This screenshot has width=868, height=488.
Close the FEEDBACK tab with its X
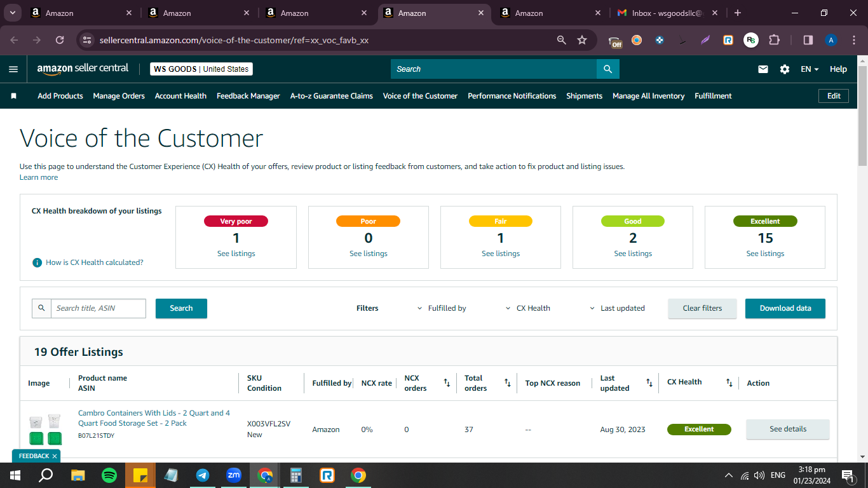click(x=55, y=456)
